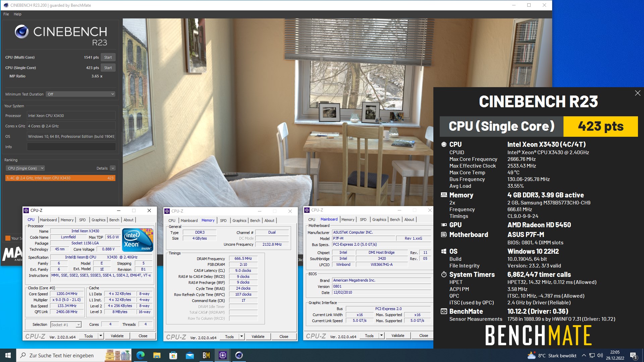Expand the ranking Details dropdown arrow
The height and width of the screenshot is (362, 644).
point(113,168)
